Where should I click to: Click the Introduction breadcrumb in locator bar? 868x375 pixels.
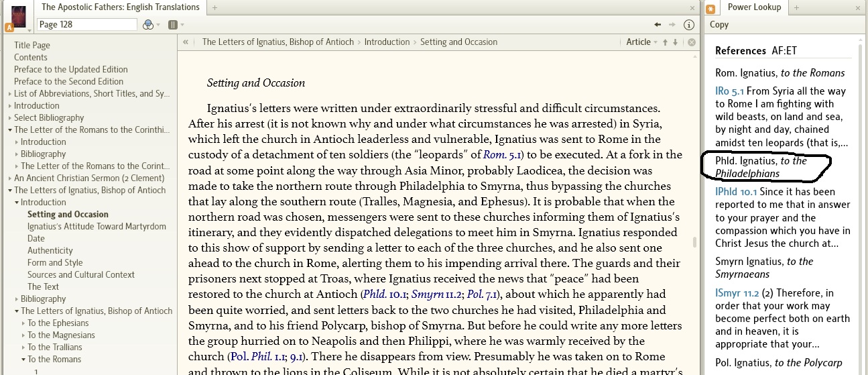(x=387, y=42)
